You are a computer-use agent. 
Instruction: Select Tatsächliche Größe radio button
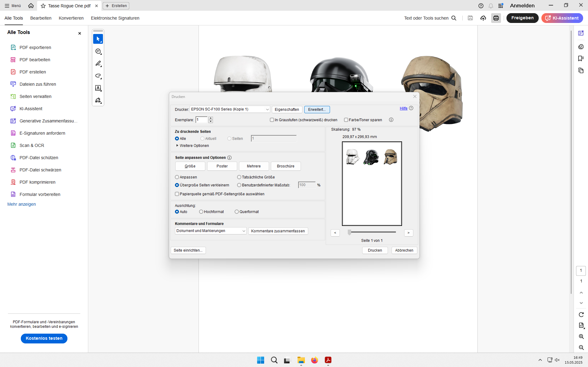tap(239, 177)
